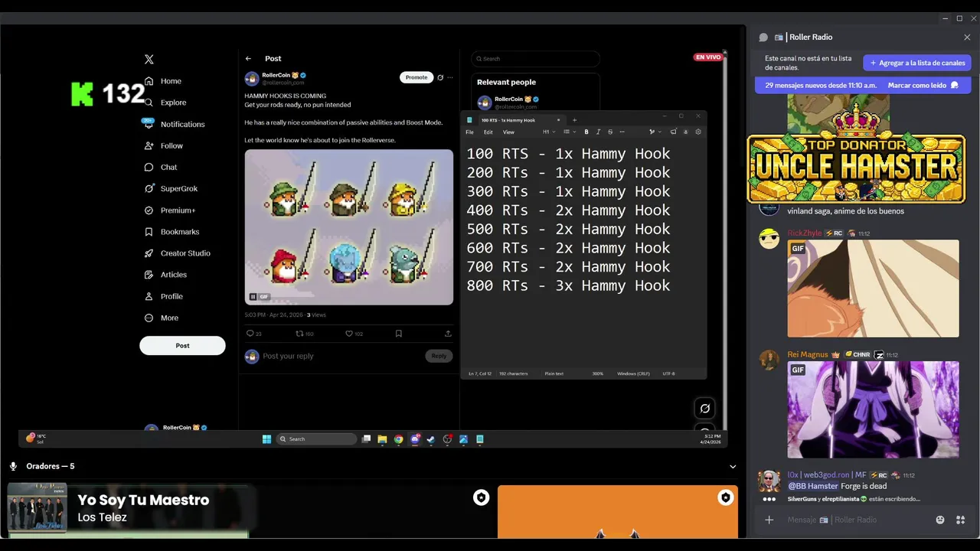This screenshot has width=980, height=551.
Task: Open the Notepad list style dropdown
Action: (568, 132)
